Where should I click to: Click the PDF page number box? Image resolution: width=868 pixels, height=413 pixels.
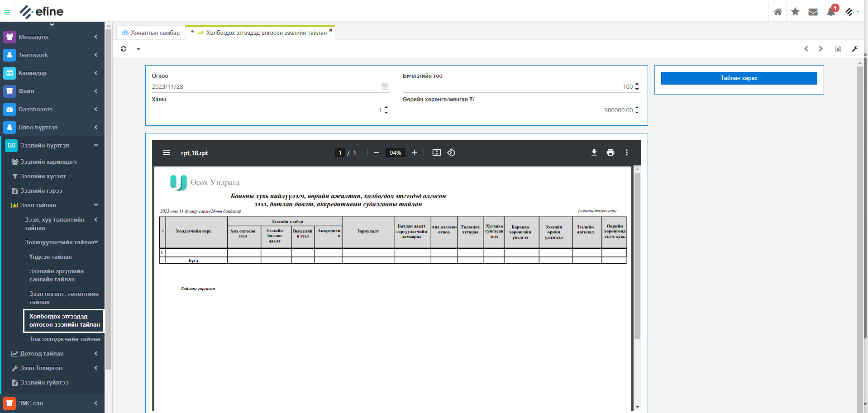pos(340,153)
